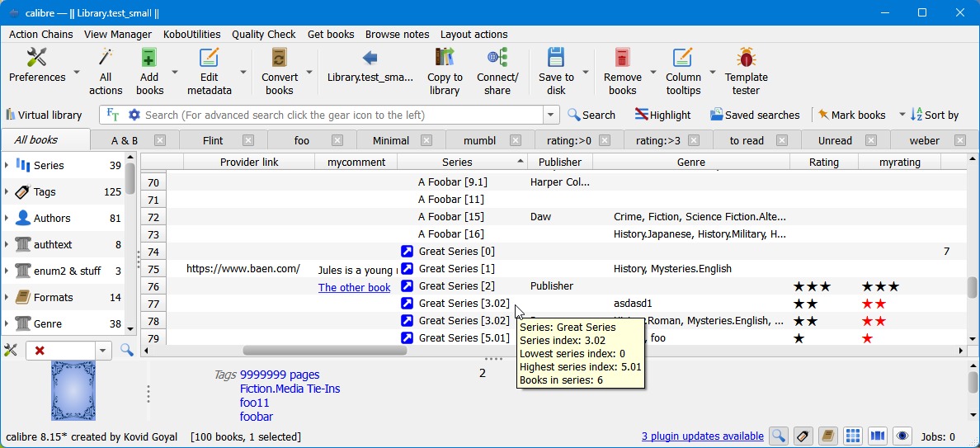This screenshot has width=980, height=448.
Task: Click the Add books icon
Action: (149, 58)
